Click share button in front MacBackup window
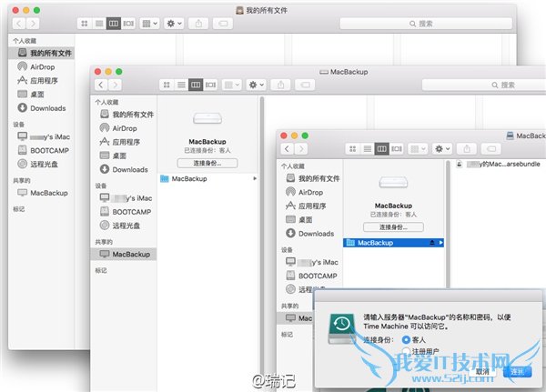Screen dimensions: 546x392 [x=467, y=148]
